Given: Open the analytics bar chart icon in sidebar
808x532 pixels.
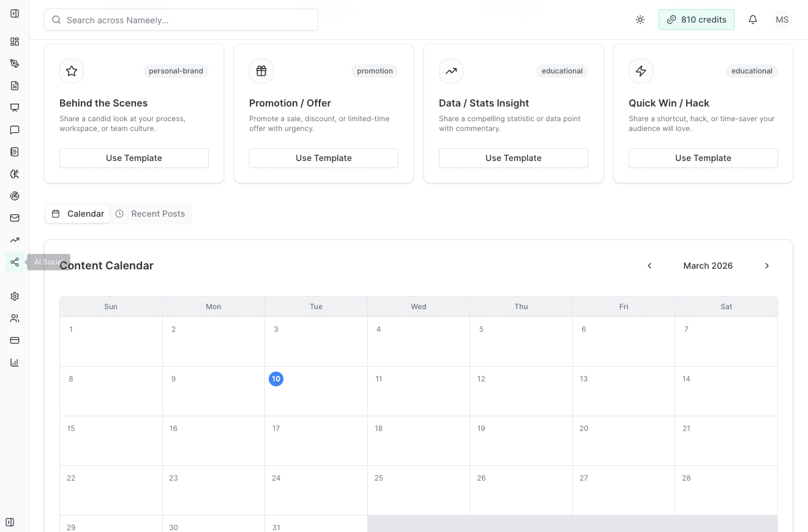Looking at the screenshot, I should click(14, 362).
